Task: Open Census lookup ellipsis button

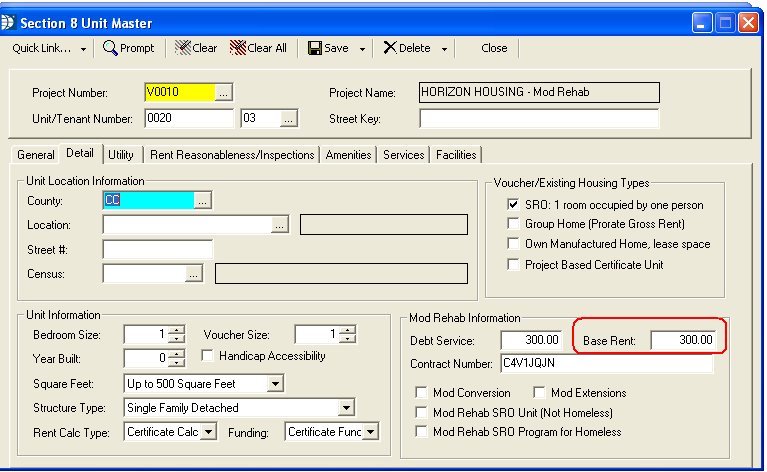Action: click(x=194, y=274)
